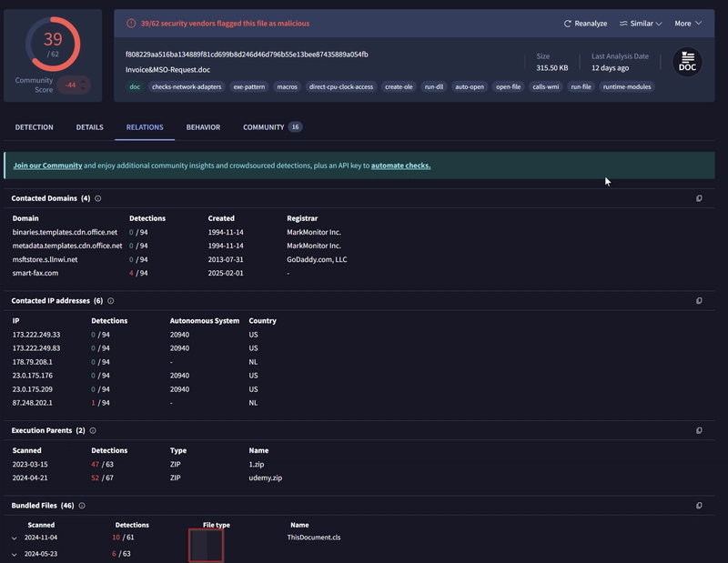Upvote the community score arrow
728x563 pixels.
[x=83, y=82]
